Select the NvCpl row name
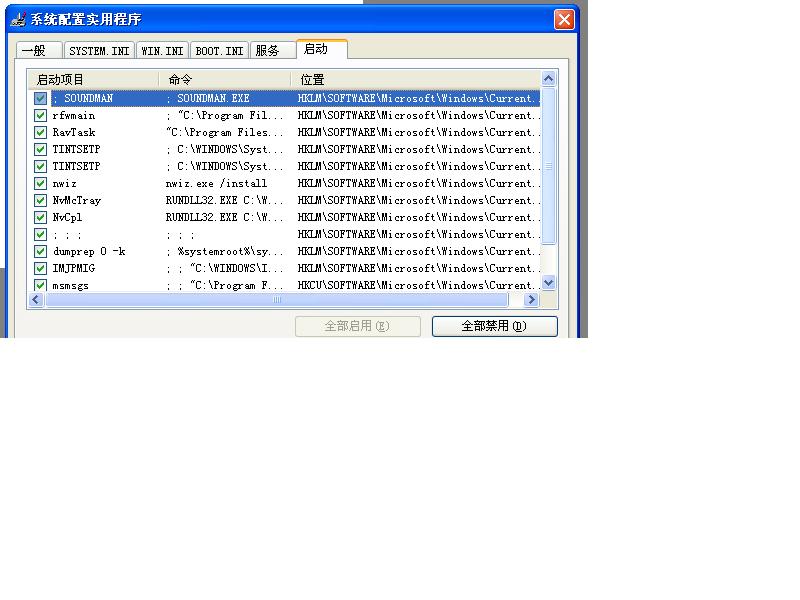 [x=67, y=217]
